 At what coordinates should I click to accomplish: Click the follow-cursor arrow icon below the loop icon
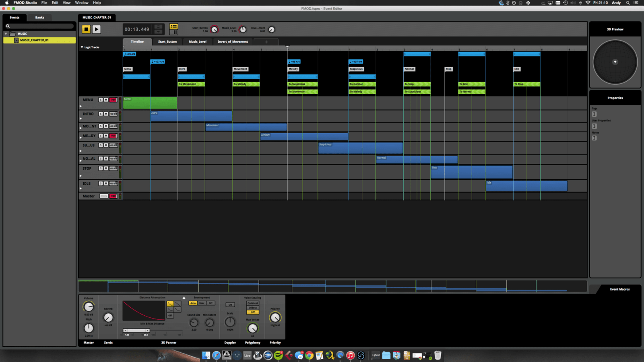pyautogui.click(x=159, y=32)
